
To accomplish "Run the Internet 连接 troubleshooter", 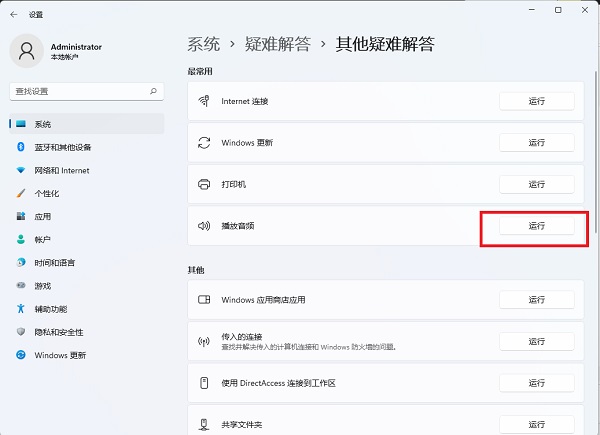I will click(536, 101).
